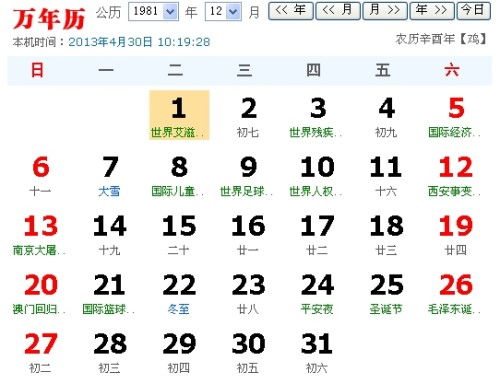Viewport: 500px width, 384px height.
Task: Select December 11 十六
Action: 387,176
